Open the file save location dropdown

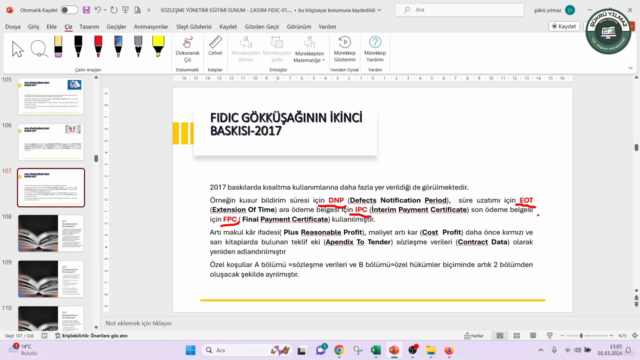point(379,10)
